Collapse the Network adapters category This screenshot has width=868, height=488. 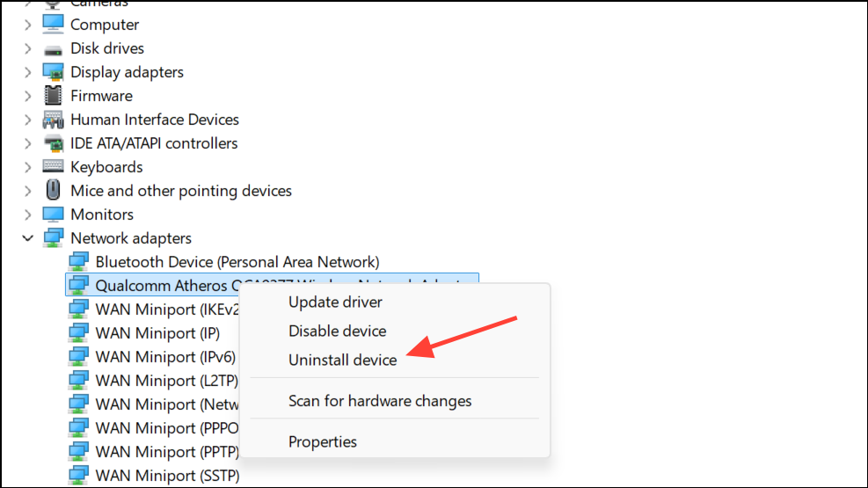(x=27, y=238)
